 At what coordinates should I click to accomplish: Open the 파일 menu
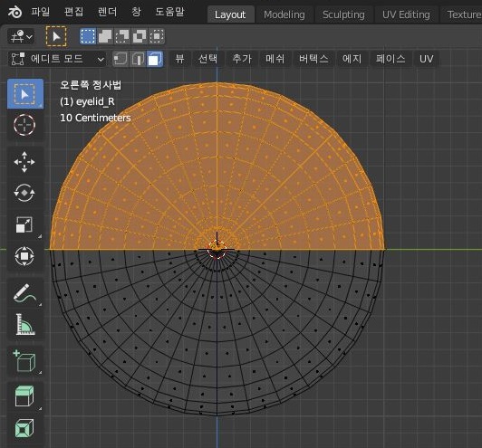coord(40,12)
